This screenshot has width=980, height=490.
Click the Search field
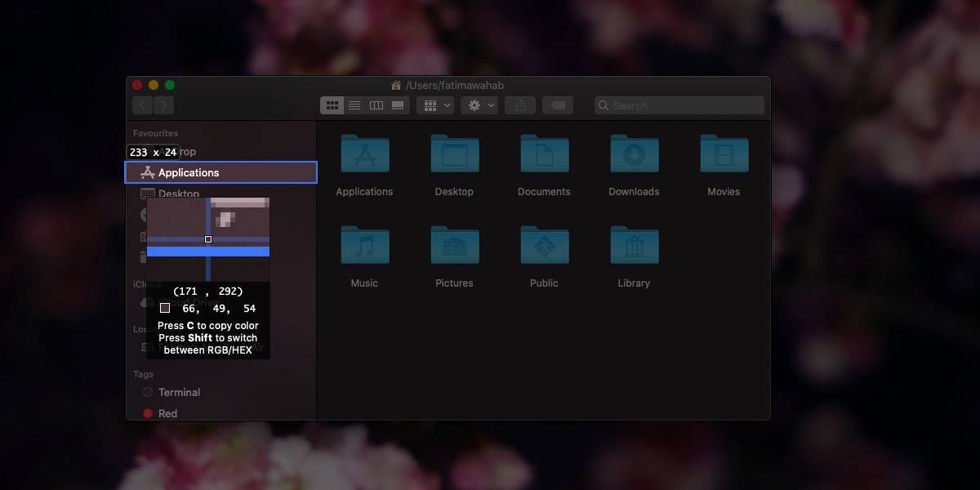(679, 105)
